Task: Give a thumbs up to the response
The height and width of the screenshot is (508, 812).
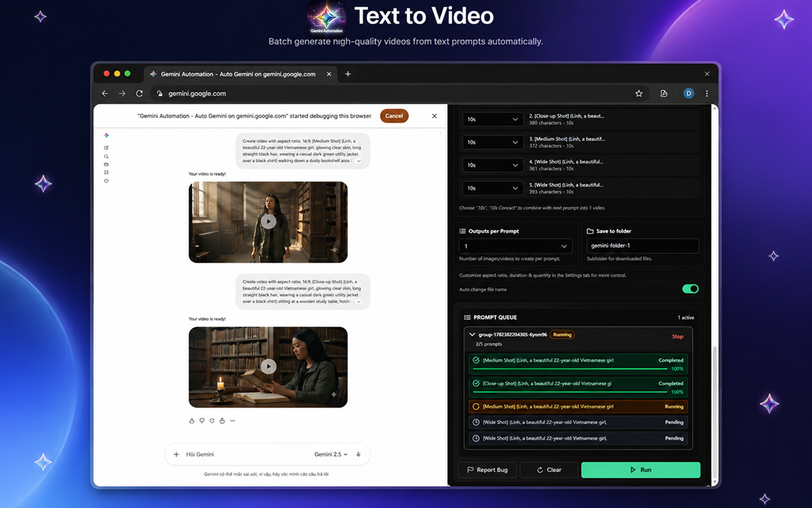Action: 192,420
